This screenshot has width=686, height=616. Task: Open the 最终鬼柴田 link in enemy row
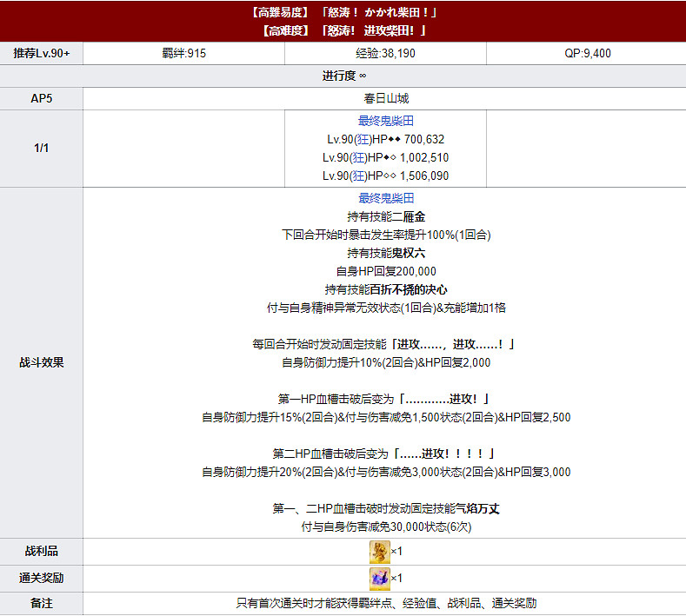pyautogui.click(x=386, y=121)
